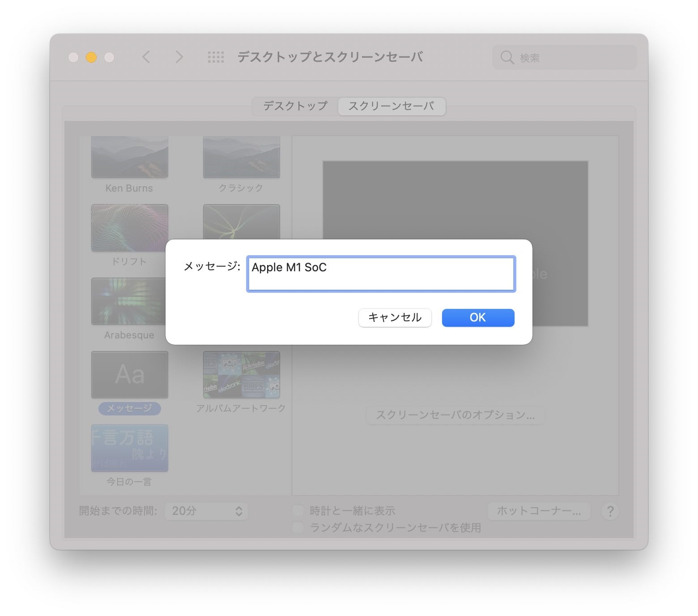This screenshot has width=698, height=616.
Task: Click the ドリフト label text
Action: [129, 261]
